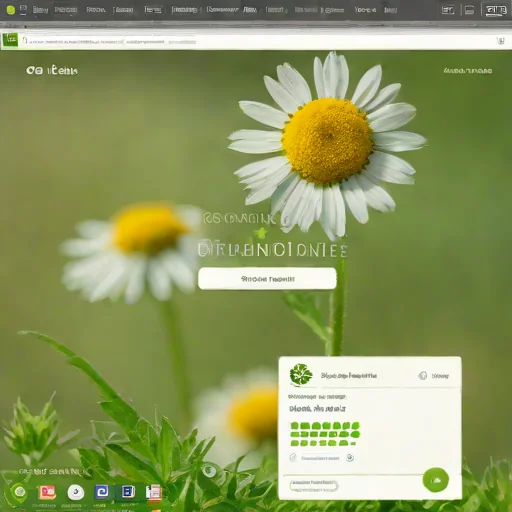Open the first menu item in the top bar
Image resolution: width=512 pixels, height=512 pixels.
coord(40,10)
